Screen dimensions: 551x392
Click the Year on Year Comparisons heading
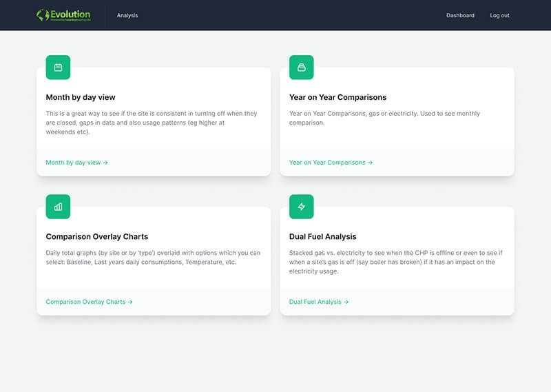(337, 97)
